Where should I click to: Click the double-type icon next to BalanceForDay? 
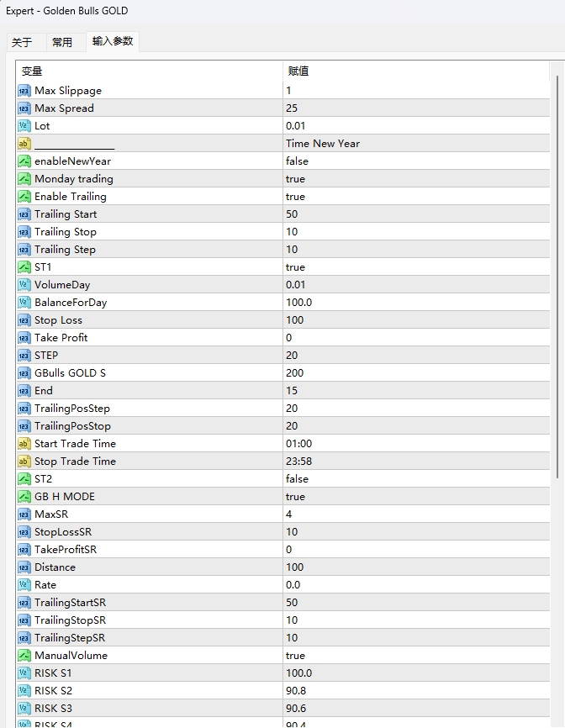[24, 303]
